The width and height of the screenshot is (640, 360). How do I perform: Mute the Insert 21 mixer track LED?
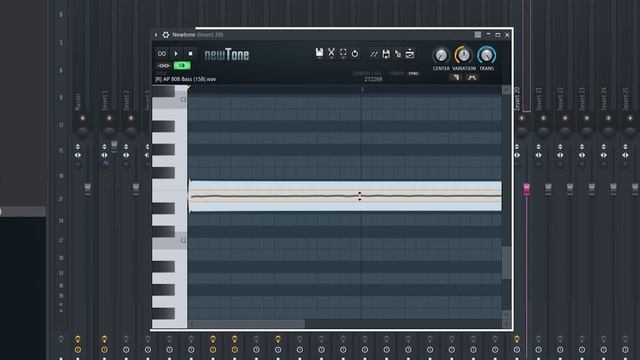(x=543, y=118)
